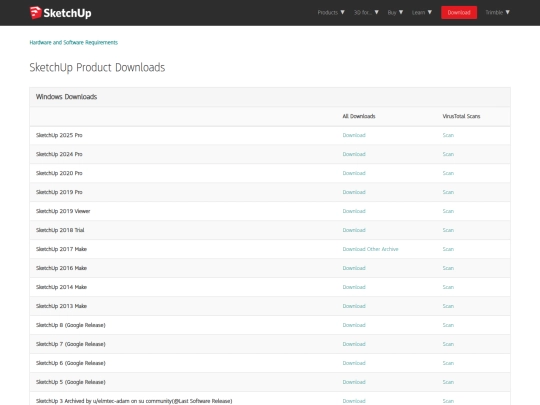Viewport: 540px width, 405px height.
Task: Open Scan link for SketchUp 3 archived release
Action: click(x=448, y=401)
